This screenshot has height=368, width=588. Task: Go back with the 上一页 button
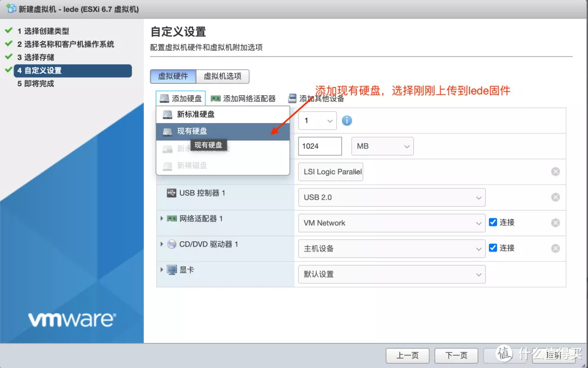coord(408,355)
